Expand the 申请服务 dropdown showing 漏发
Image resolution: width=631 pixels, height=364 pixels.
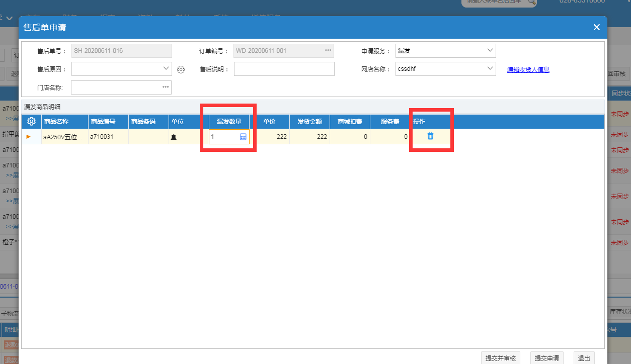[x=490, y=50]
